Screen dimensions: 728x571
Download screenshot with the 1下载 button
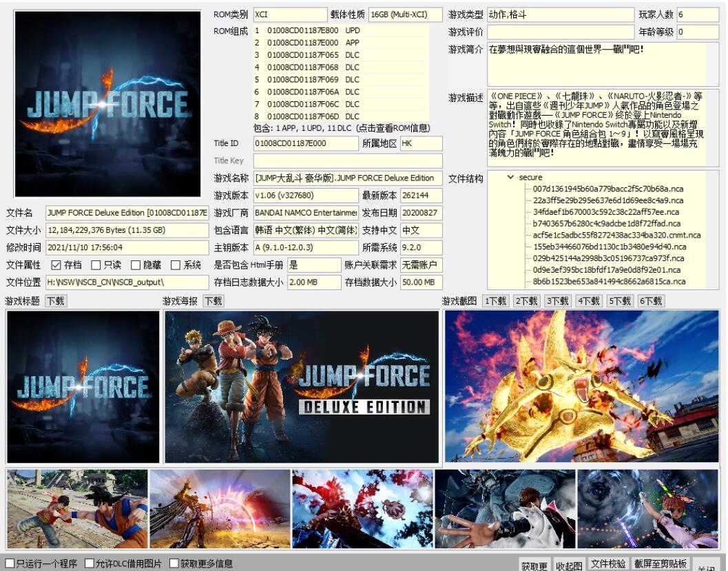495,301
